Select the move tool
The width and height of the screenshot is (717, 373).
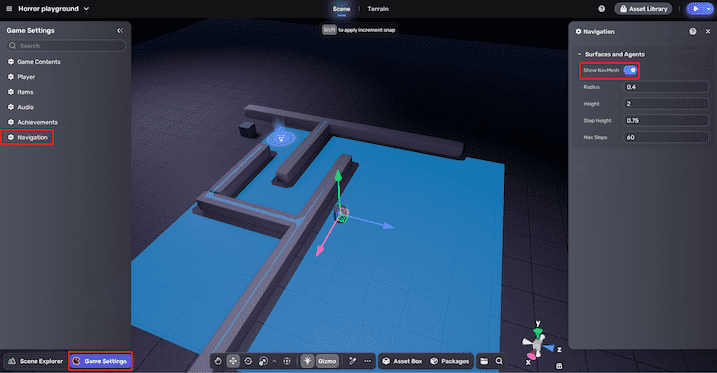[233, 361]
